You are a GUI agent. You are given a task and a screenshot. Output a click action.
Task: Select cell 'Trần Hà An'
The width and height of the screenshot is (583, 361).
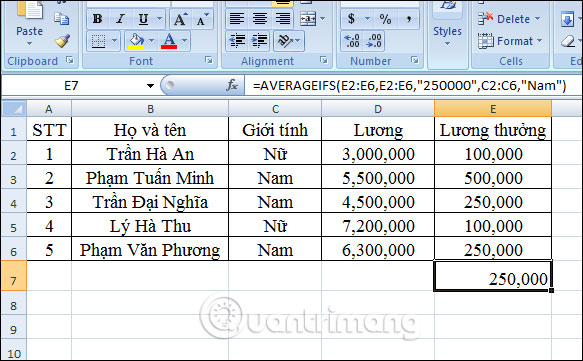point(150,153)
